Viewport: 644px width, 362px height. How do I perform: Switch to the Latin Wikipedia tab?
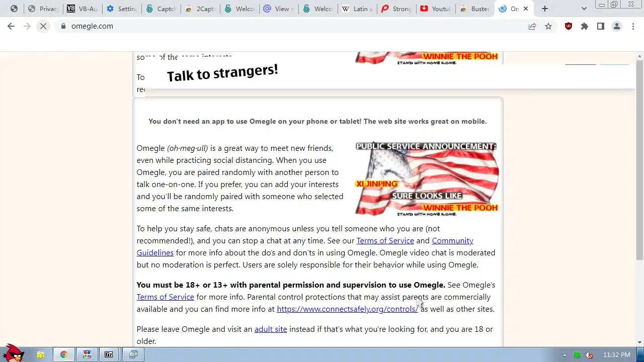coord(357,9)
